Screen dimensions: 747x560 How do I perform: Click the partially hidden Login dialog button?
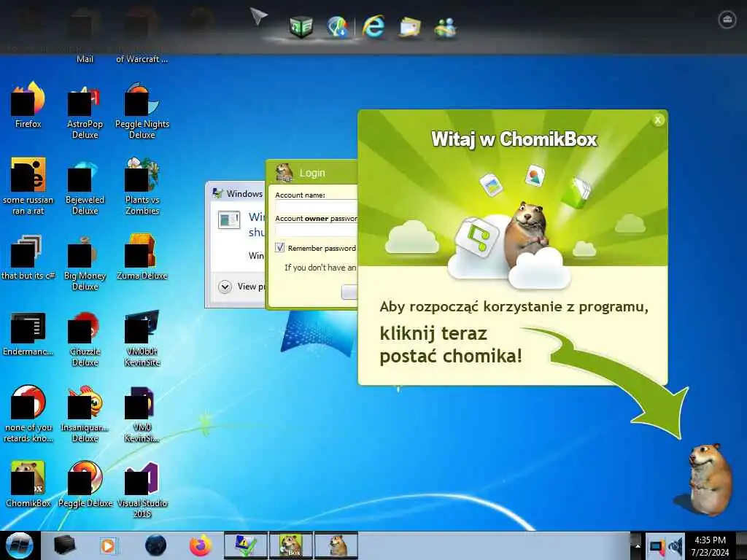point(349,292)
